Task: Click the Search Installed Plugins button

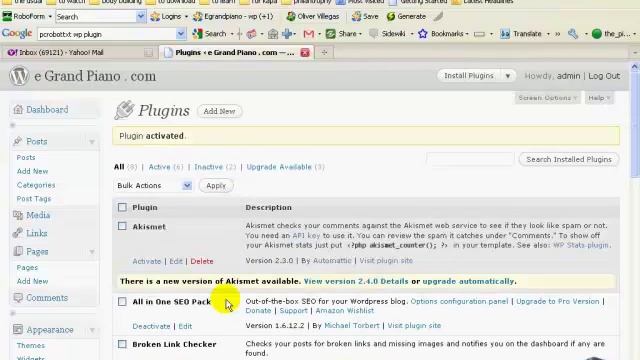Action: coord(569,160)
